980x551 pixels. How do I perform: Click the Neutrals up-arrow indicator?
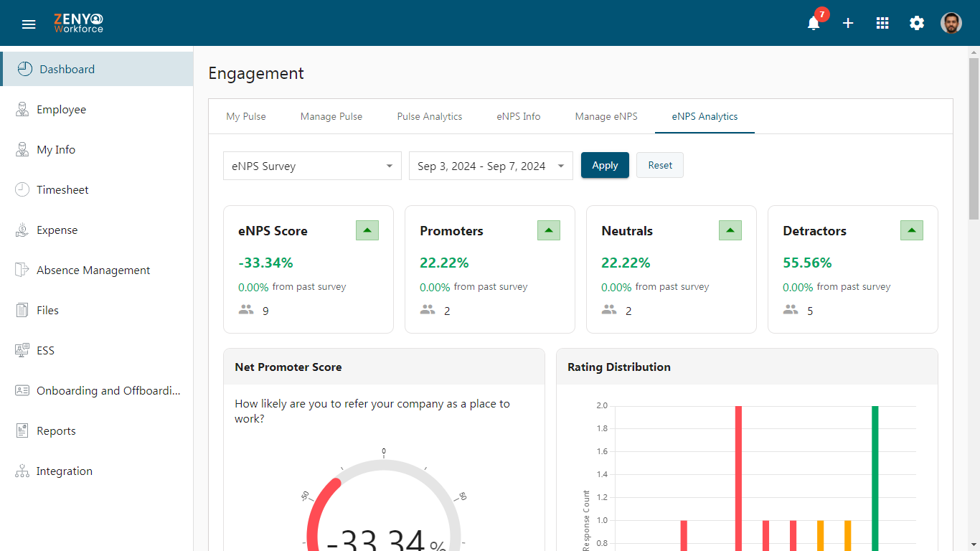click(x=730, y=230)
